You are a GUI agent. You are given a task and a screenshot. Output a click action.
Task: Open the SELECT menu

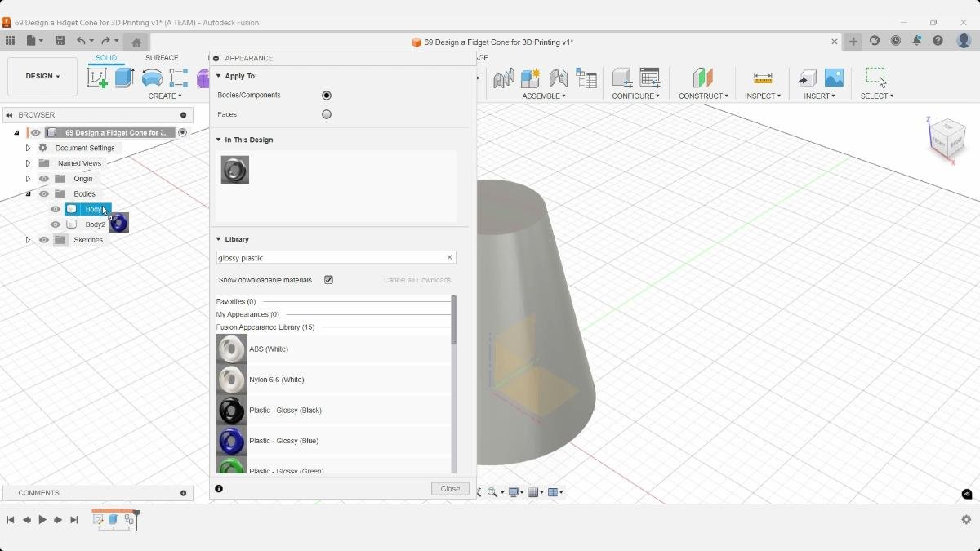click(x=877, y=96)
